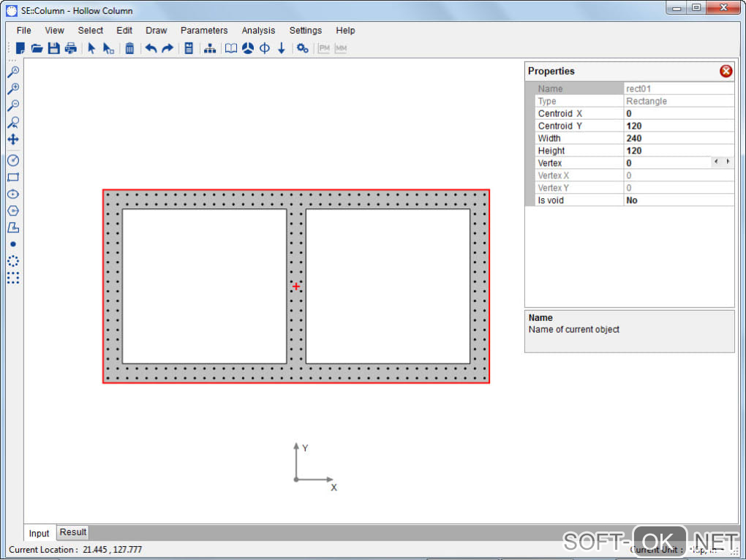Click inside the left hollow void
This screenshot has width=746, height=560.
point(205,286)
